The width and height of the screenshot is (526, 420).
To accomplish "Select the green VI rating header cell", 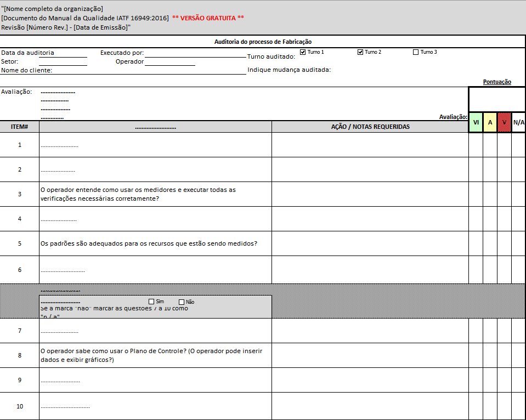I will 475,123.
